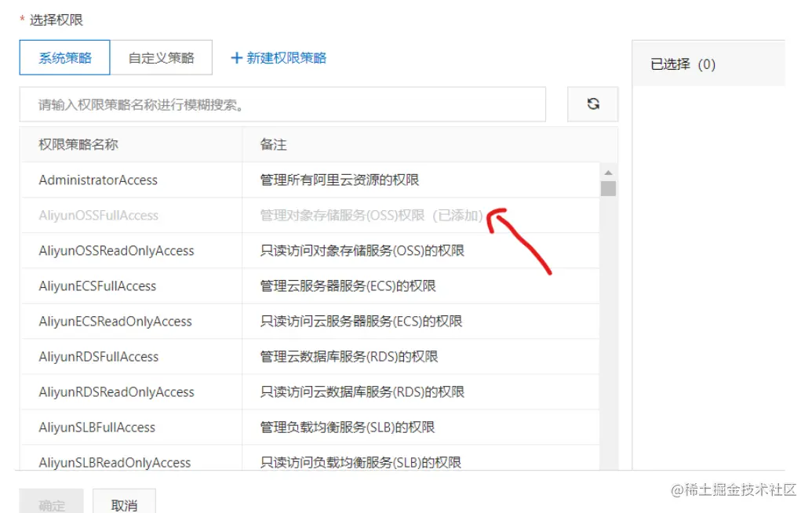The height and width of the screenshot is (513, 812).
Task: Select the AliyunOSSFullAccess policy row
Action: (x=310, y=215)
